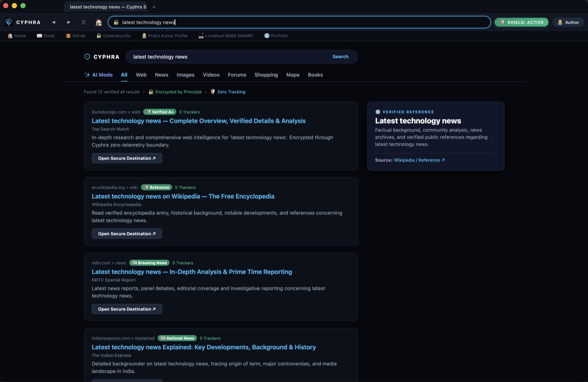Open the Author profile button
Viewport: 588px width, 382px height.
[568, 22]
